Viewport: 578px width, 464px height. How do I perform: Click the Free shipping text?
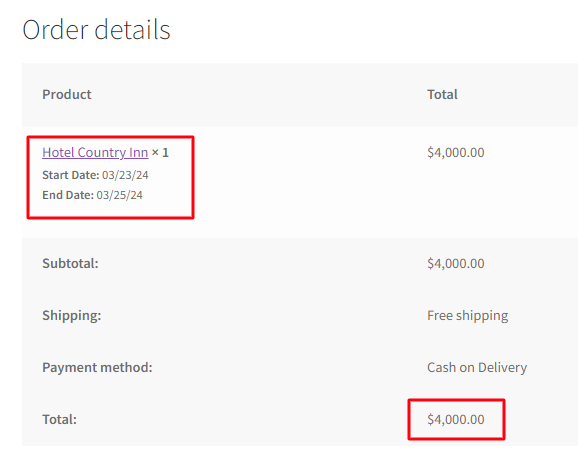467,315
